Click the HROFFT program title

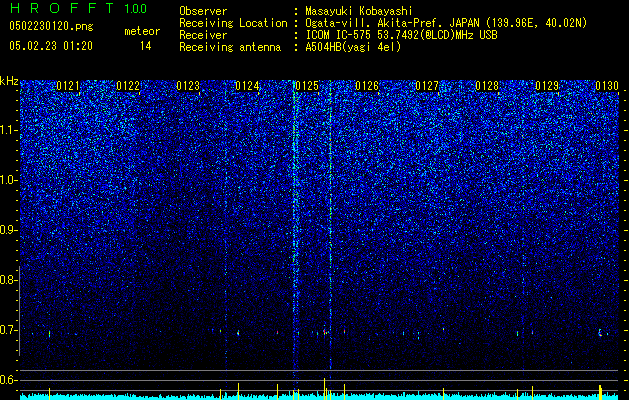[62, 8]
